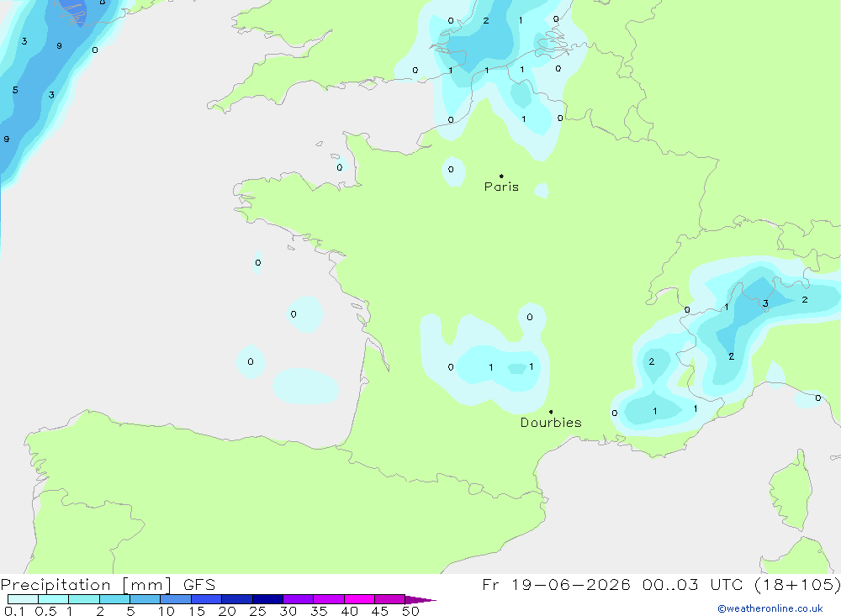Click the precipitation value '5' off western Ireland
The image size is (841, 616).
pos(15,90)
